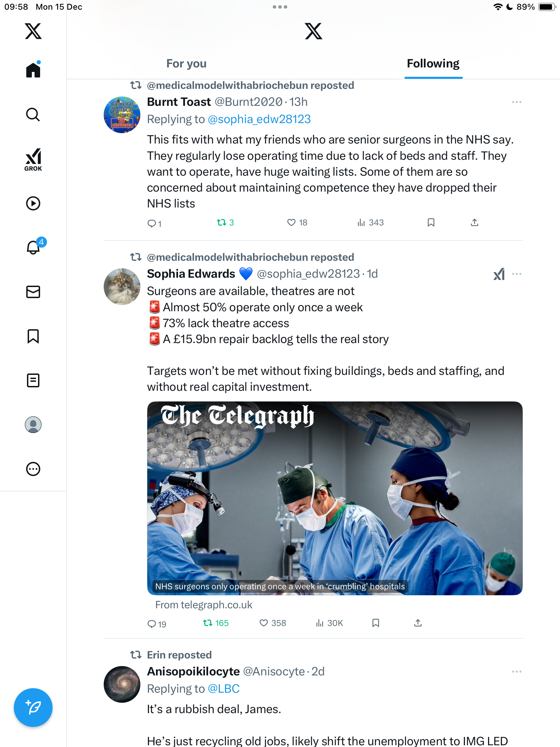The width and height of the screenshot is (560, 747).
Task: Open notifications bell with badge 4
Action: [x=34, y=247]
